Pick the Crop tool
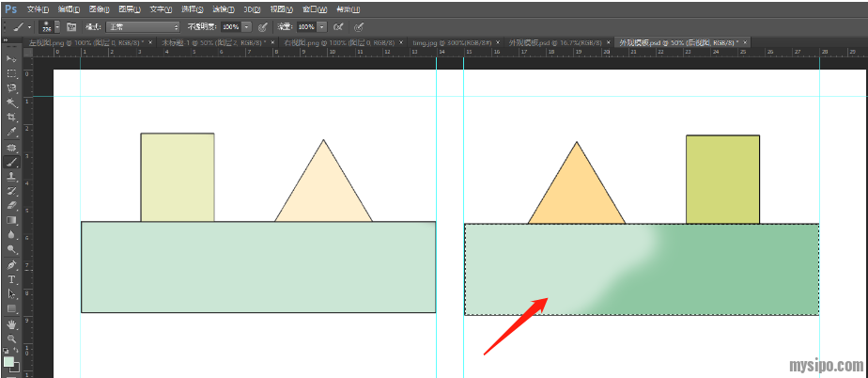 tap(12, 117)
